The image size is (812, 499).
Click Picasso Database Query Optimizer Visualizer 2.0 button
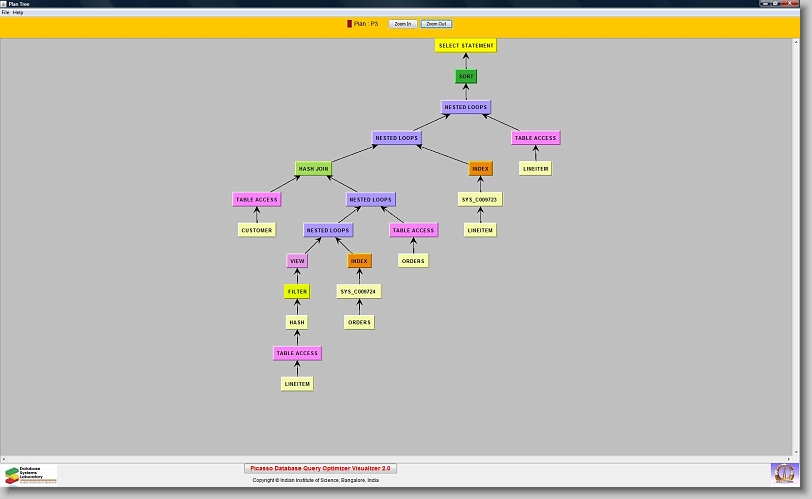[x=321, y=468]
